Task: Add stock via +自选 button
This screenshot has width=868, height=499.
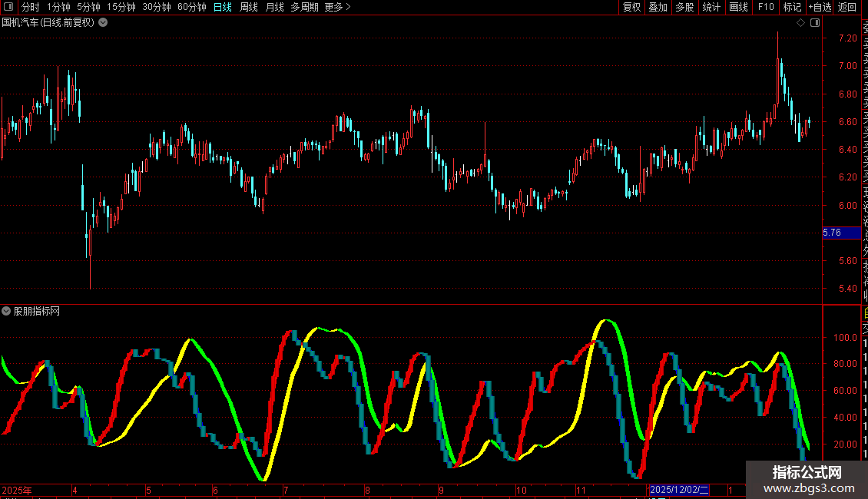Action: (x=820, y=7)
